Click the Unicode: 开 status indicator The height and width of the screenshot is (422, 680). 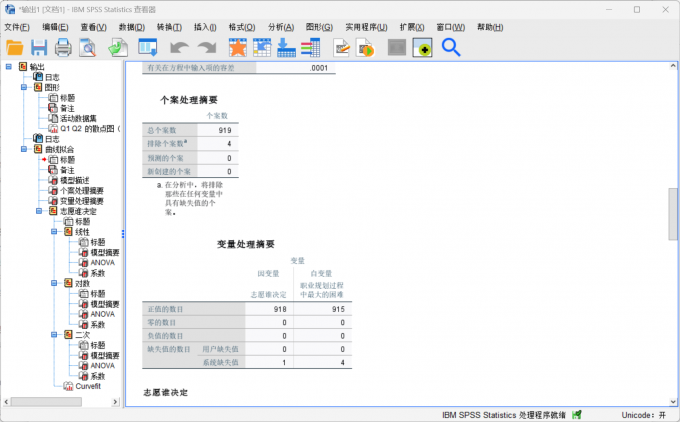click(644, 415)
